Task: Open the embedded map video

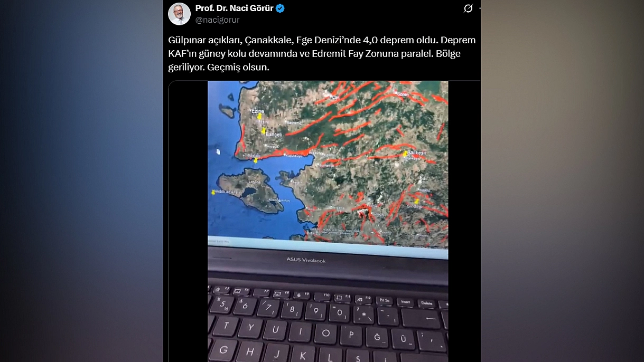Action: (328, 222)
